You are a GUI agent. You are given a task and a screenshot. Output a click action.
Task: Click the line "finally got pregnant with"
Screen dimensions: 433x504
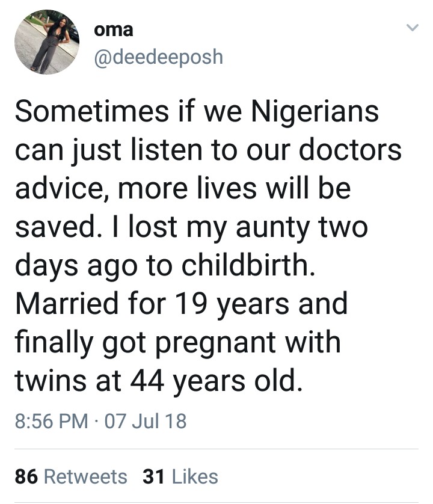coord(177,342)
